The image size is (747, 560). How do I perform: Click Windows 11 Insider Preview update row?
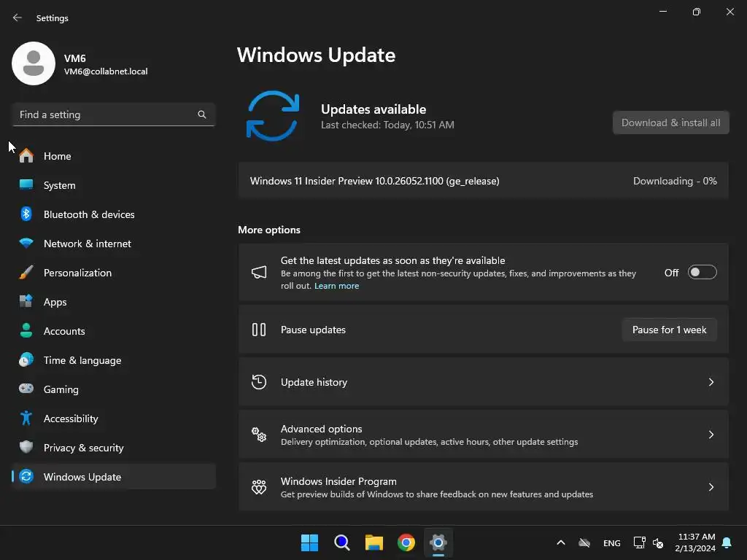[x=484, y=181]
